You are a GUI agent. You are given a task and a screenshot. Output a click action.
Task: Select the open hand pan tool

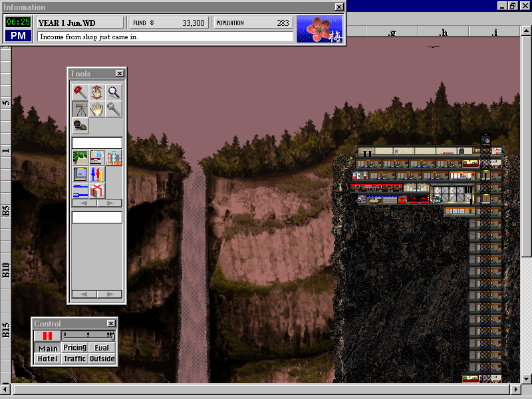coord(96,109)
